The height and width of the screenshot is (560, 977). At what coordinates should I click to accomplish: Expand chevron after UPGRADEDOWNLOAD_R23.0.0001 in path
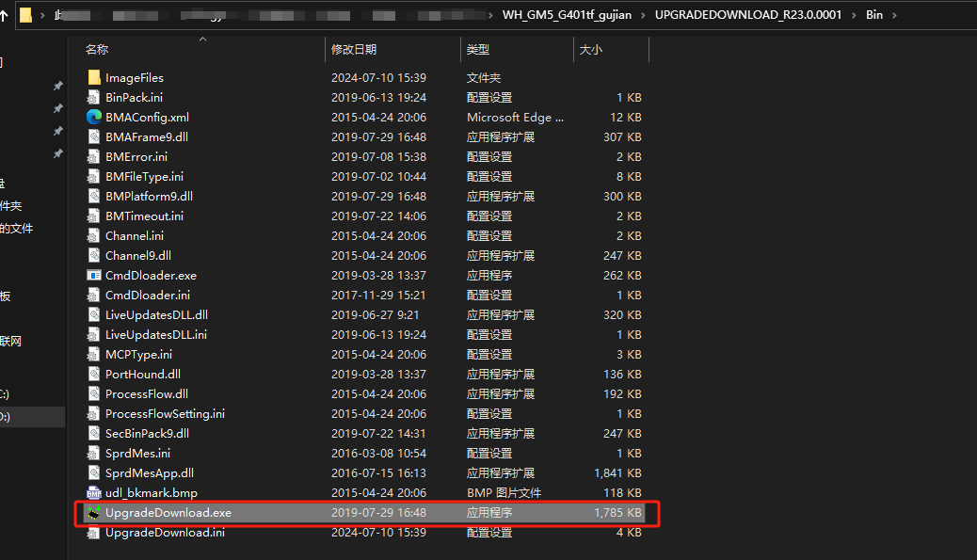click(855, 15)
